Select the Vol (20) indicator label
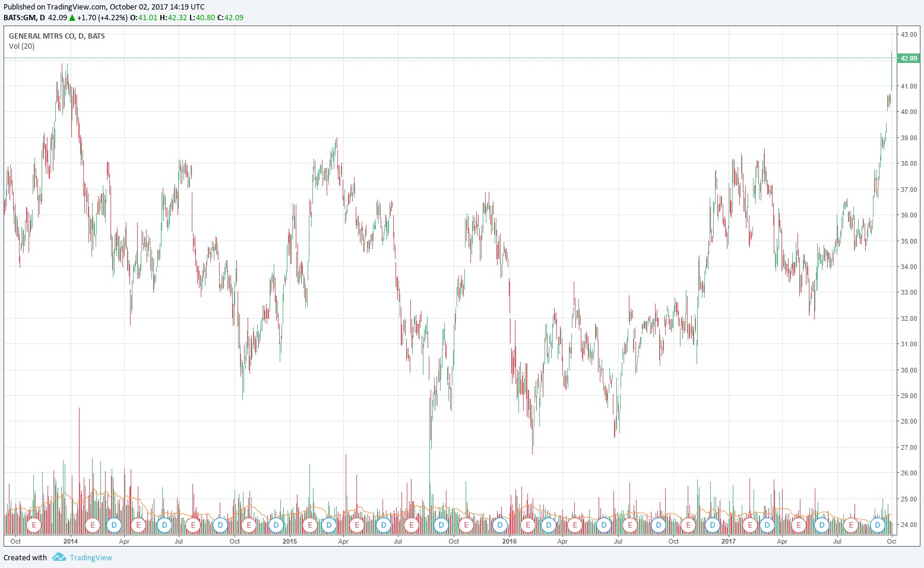 tap(22, 46)
